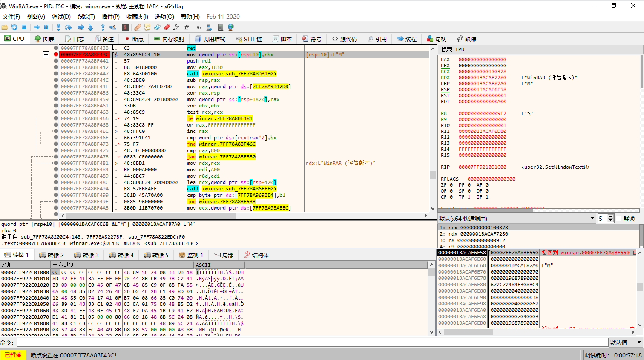The image size is (644, 360).
Task: Trace into using the dotted arrow icon
Action: point(80,27)
